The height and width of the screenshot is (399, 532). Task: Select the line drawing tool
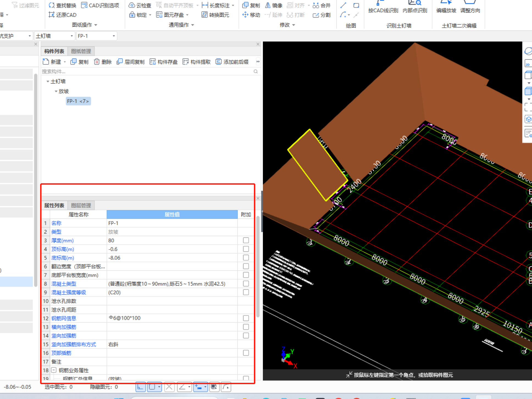pos(343,5)
